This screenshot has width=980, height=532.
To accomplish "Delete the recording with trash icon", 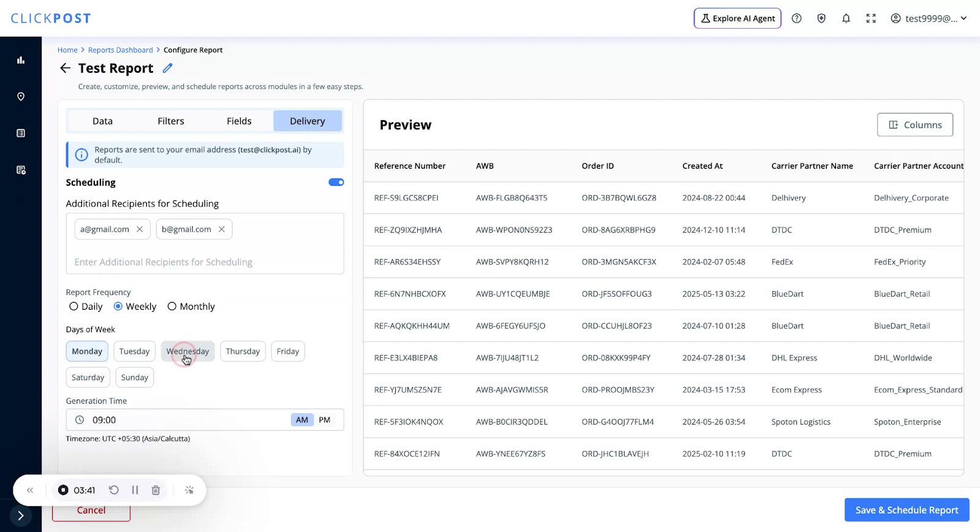I will point(156,490).
